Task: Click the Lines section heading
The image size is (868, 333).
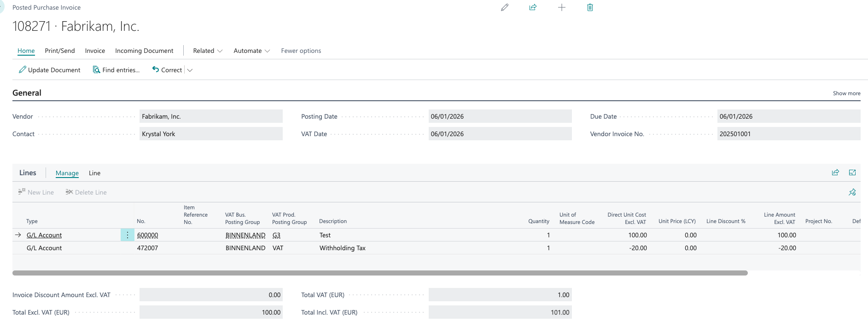Action: [x=28, y=173]
